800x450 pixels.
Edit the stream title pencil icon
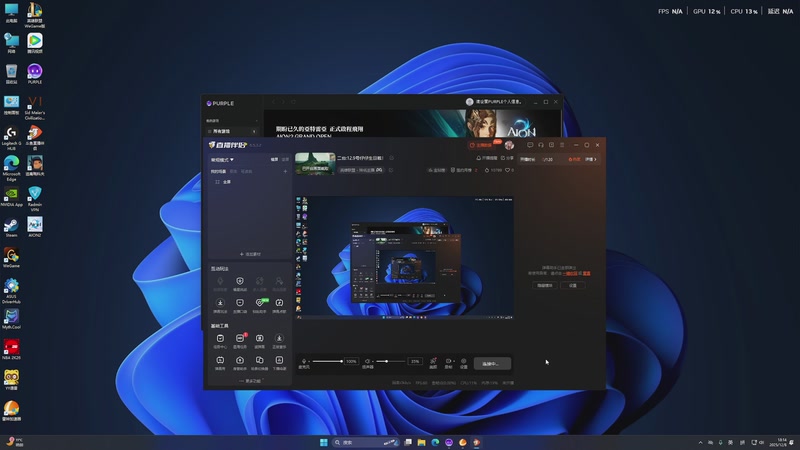click(391, 158)
